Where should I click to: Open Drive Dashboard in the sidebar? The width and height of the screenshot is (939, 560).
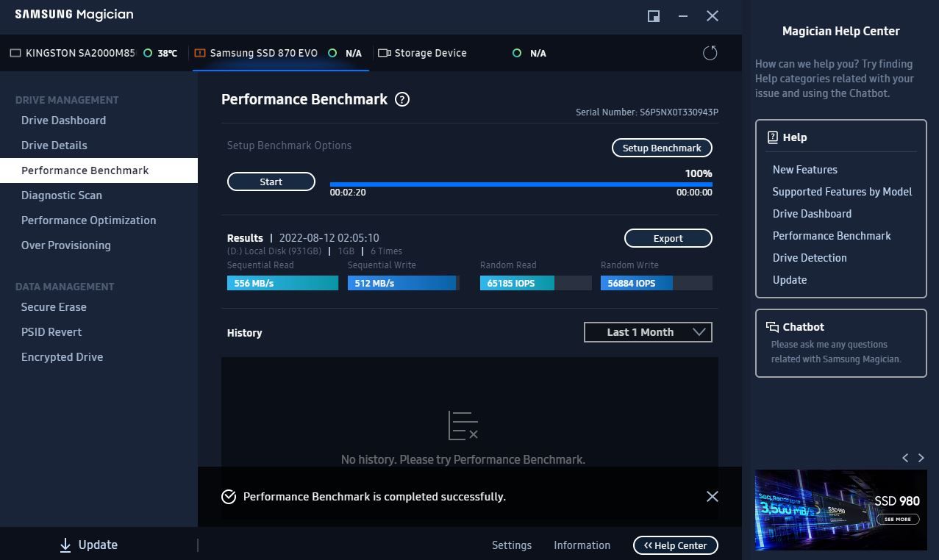tap(63, 121)
